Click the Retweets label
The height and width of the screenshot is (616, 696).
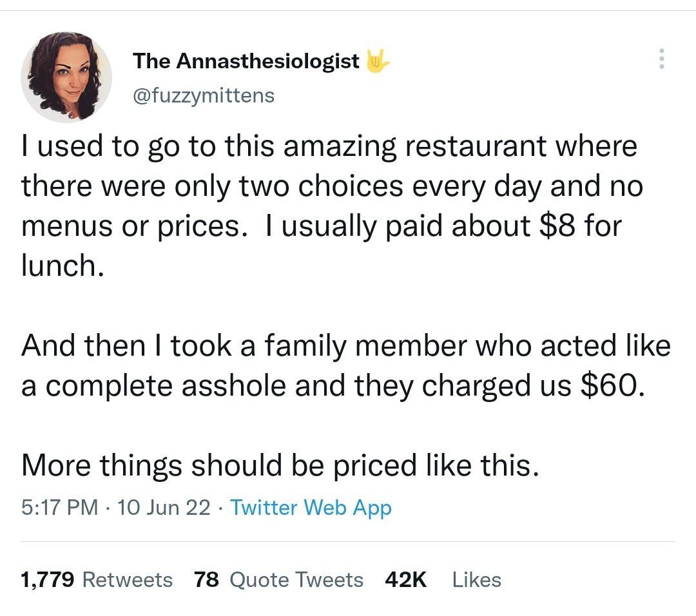point(125,579)
